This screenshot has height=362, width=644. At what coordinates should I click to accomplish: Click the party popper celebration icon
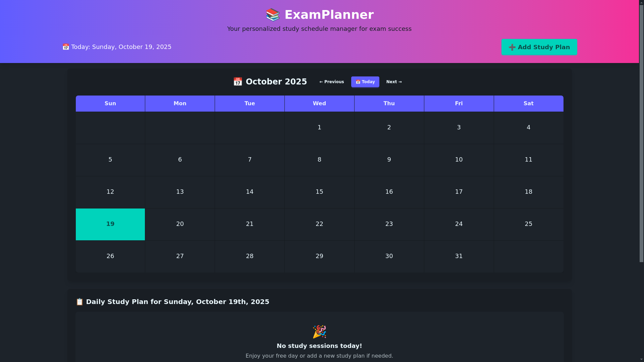click(x=319, y=331)
